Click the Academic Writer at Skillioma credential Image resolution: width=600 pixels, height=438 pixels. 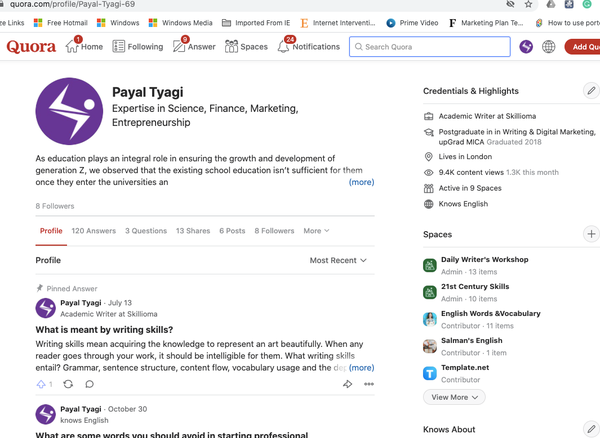[487, 116]
